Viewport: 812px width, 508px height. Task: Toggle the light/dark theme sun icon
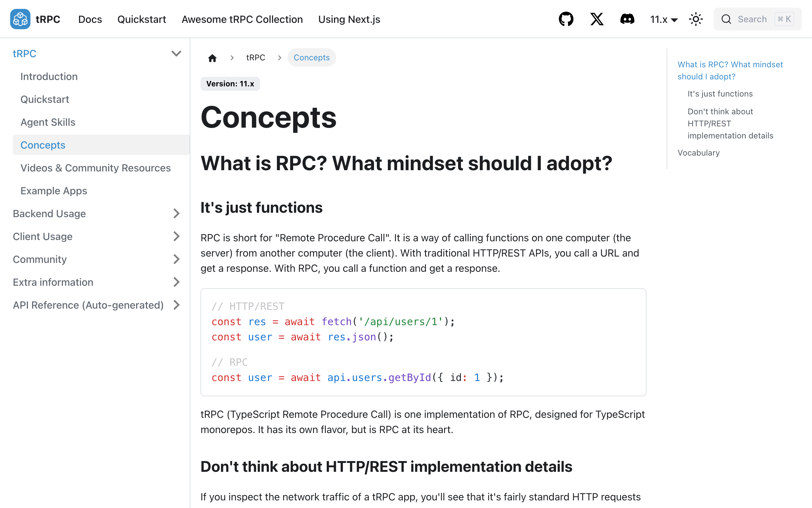point(696,19)
